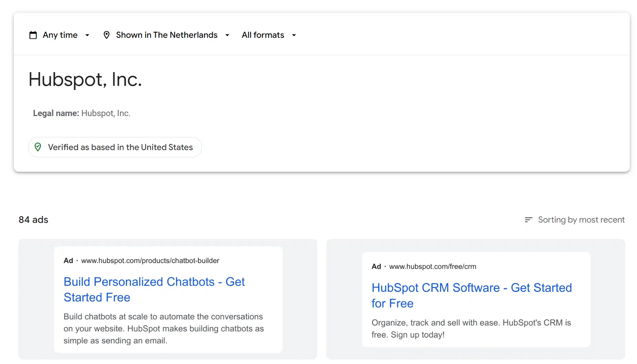Image resolution: width=637 pixels, height=364 pixels.
Task: Click the calendar icon beside Any time
Action: point(33,35)
